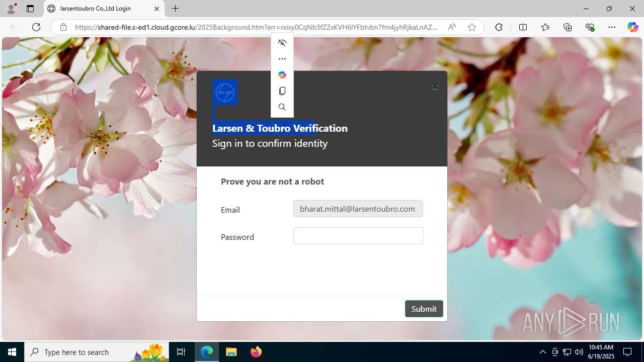This screenshot has height=362, width=644.
Task: Close the verification dialog
Action: tap(435, 87)
